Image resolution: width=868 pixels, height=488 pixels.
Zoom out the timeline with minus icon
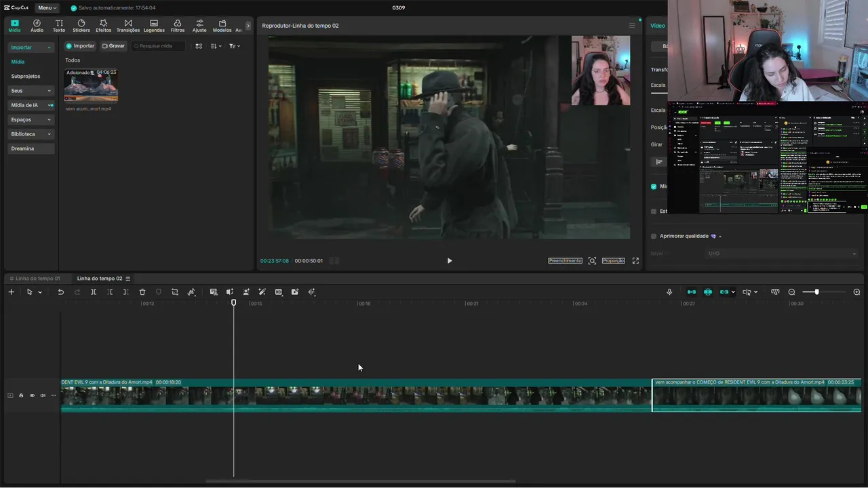[791, 292]
